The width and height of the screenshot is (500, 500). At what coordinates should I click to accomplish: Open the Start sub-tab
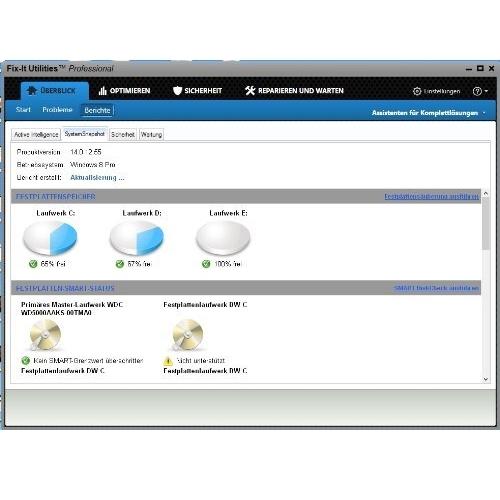click(23, 110)
